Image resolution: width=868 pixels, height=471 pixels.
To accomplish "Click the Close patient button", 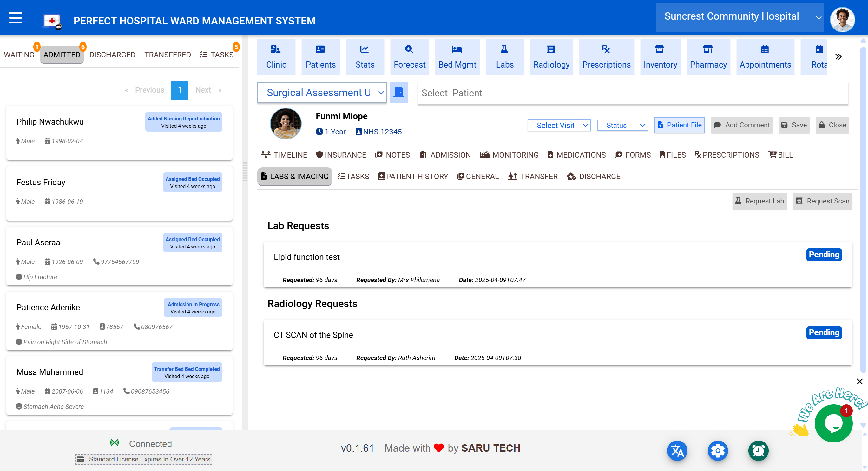I will (832, 125).
